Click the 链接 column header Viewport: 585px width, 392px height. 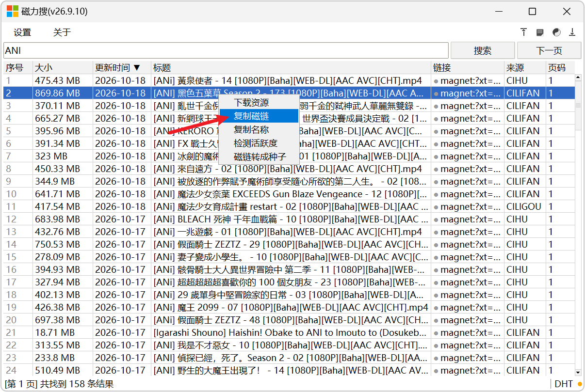tap(468, 68)
